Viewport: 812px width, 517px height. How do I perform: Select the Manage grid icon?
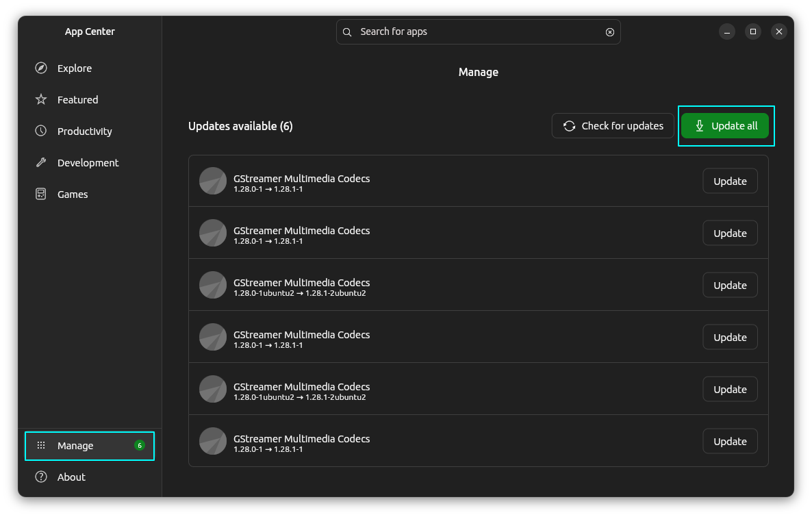pos(41,445)
